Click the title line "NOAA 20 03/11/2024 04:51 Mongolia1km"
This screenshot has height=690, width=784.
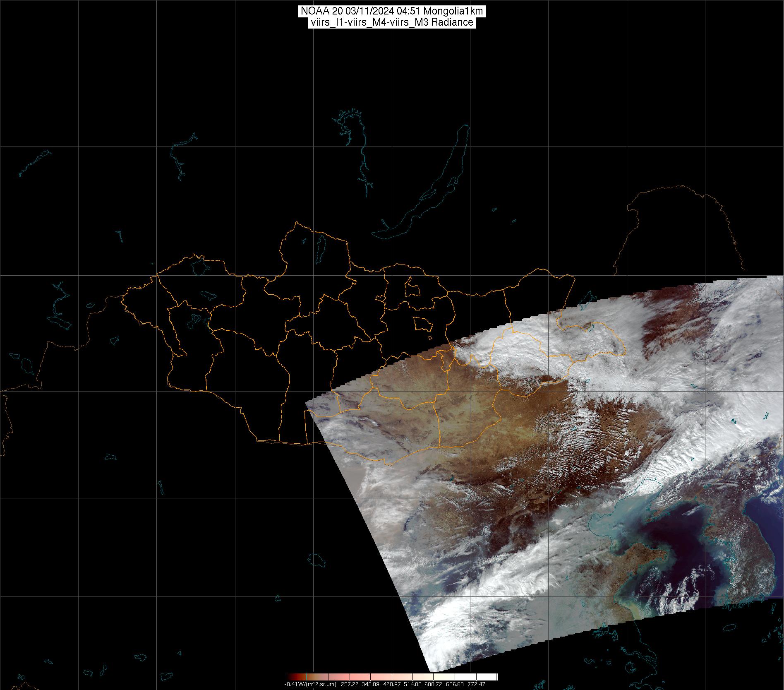(391, 11)
